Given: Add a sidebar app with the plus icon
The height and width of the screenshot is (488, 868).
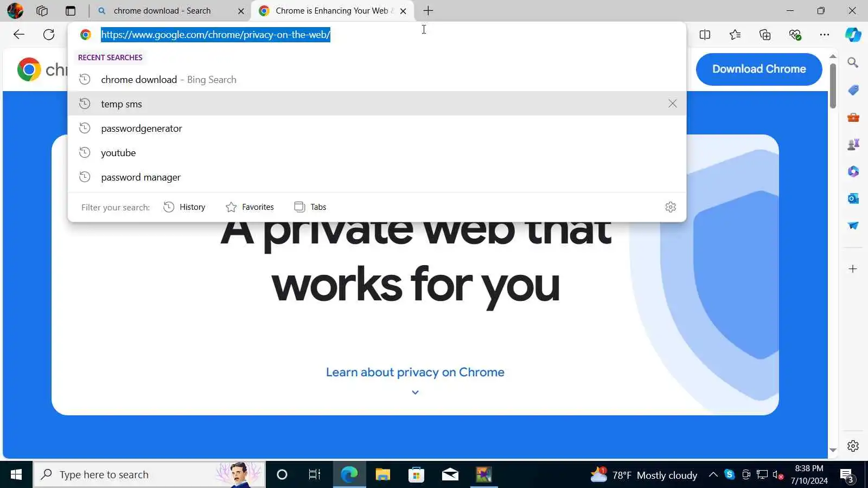Looking at the screenshot, I should [853, 269].
